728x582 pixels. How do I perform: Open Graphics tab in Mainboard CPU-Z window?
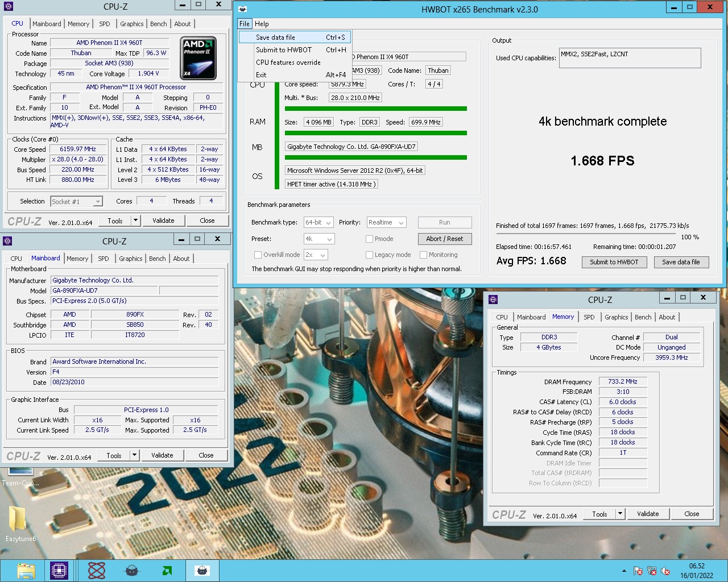[x=131, y=258]
